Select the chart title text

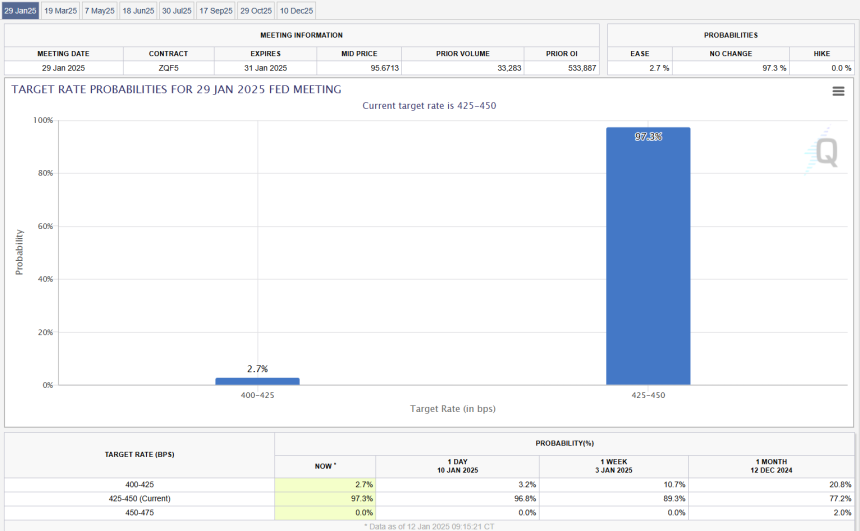(x=176, y=90)
